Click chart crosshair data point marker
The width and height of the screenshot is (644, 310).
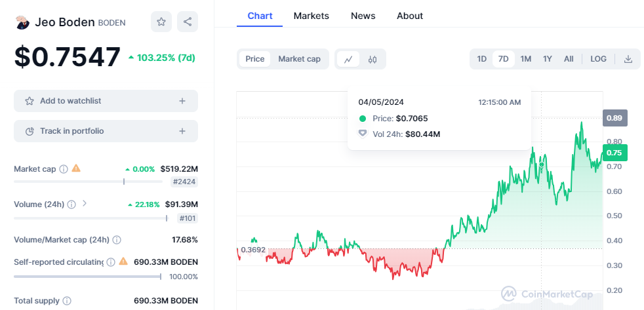click(x=541, y=165)
